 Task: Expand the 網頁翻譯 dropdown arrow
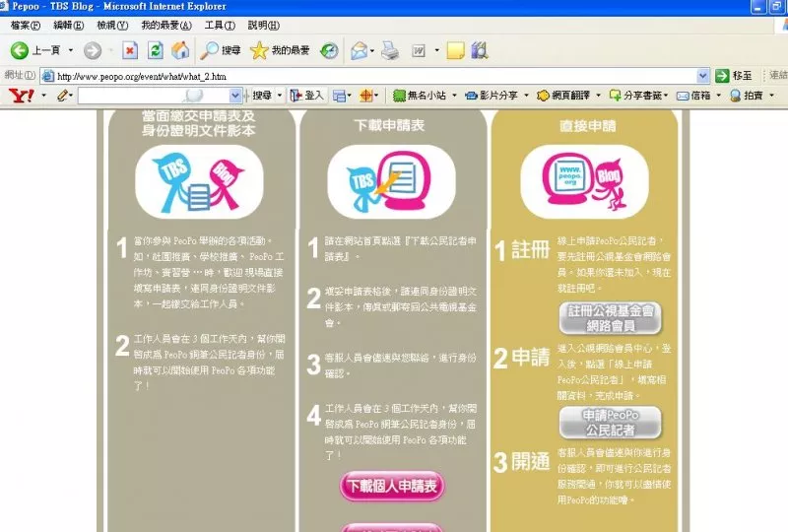(x=598, y=95)
